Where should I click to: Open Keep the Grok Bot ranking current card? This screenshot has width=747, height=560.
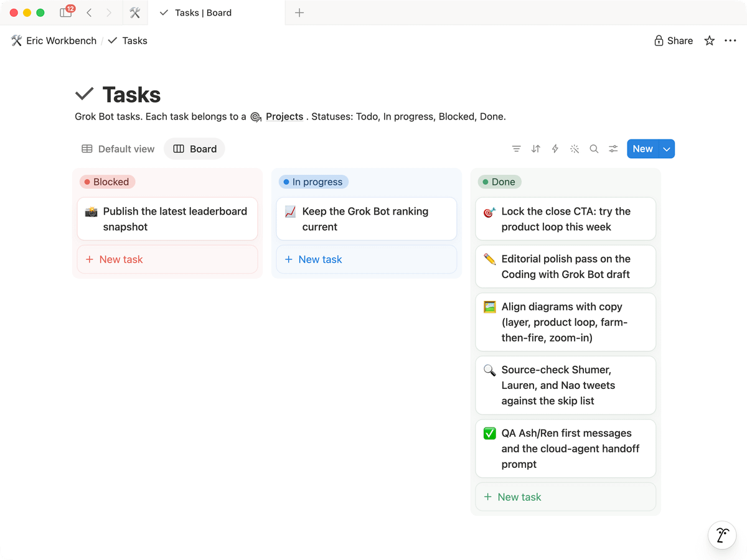367,219
